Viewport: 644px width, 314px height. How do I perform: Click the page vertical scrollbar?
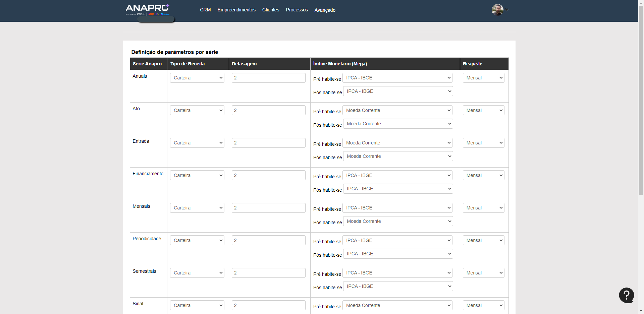click(641, 101)
